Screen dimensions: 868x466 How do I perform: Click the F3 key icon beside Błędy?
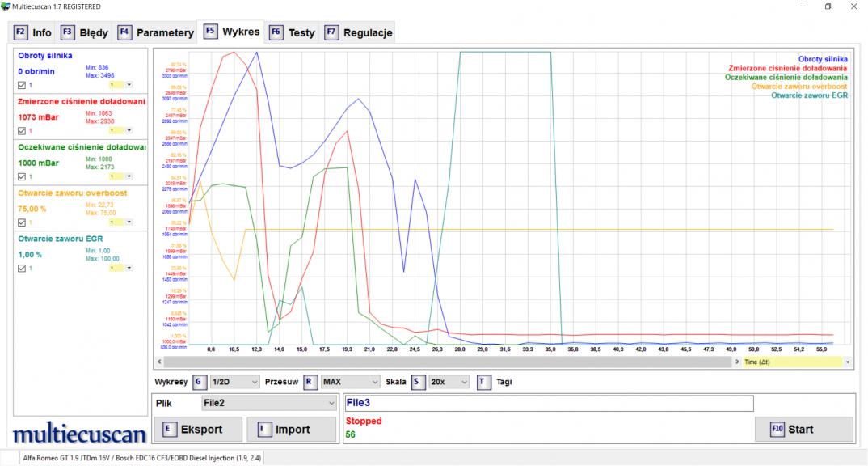[68, 33]
